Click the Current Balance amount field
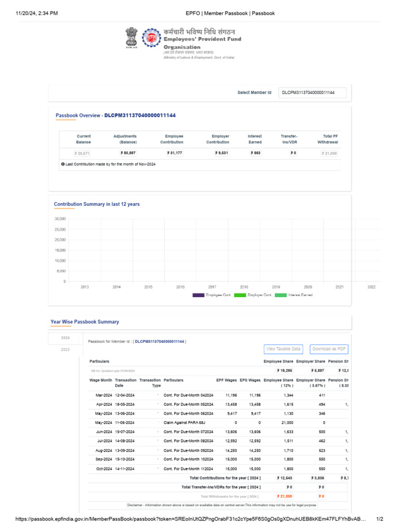Image resolution: width=399 pixels, height=532 pixels. pyautogui.click(x=83, y=153)
